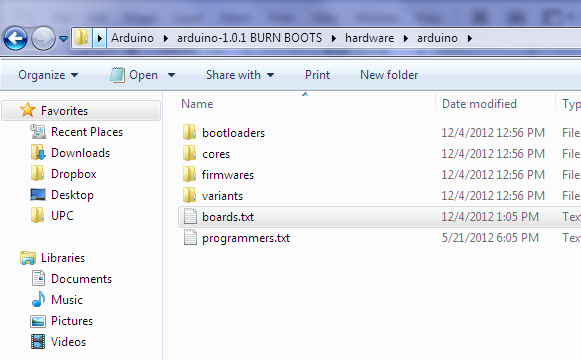
Task: Click the variants folder icon
Action: [x=189, y=195]
